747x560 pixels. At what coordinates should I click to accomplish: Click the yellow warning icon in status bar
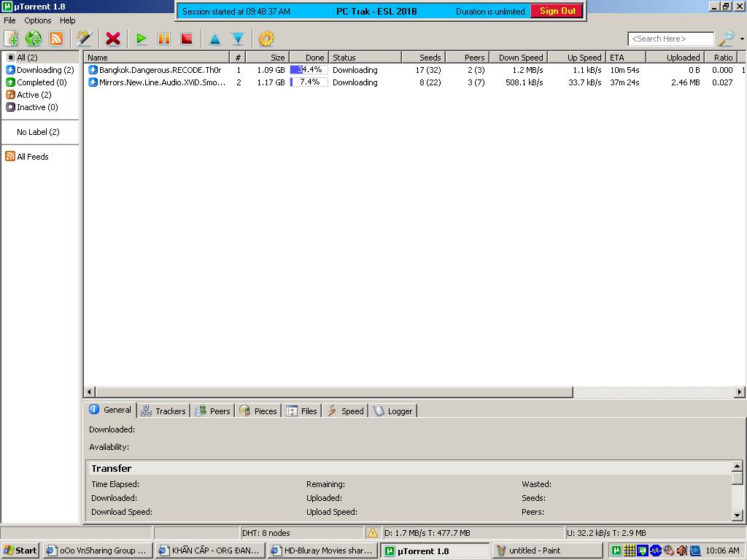[x=373, y=533]
